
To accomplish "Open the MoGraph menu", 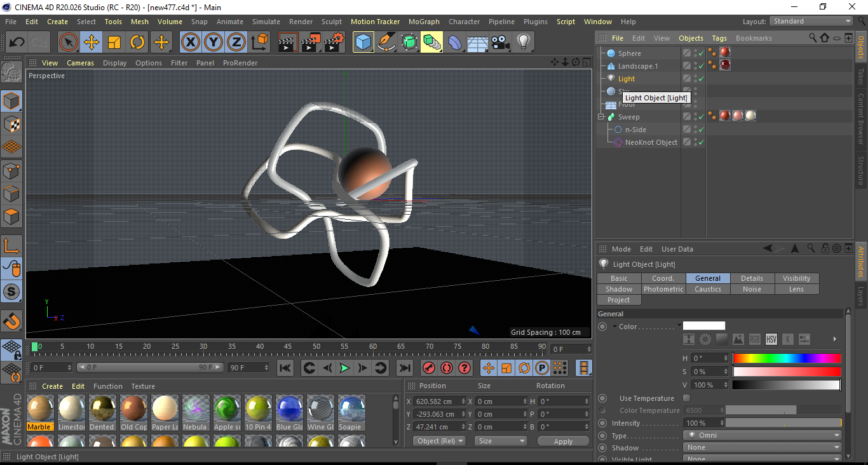I will tap(424, 22).
